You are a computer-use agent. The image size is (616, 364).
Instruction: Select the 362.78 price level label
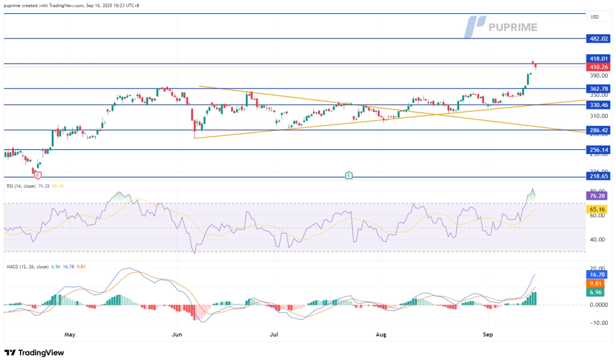599,88
